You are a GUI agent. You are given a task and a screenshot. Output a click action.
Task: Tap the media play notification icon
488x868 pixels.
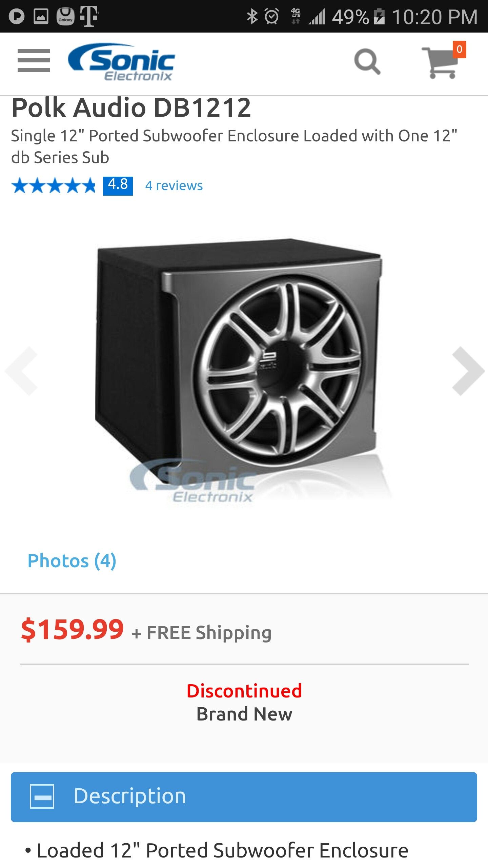click(x=16, y=16)
